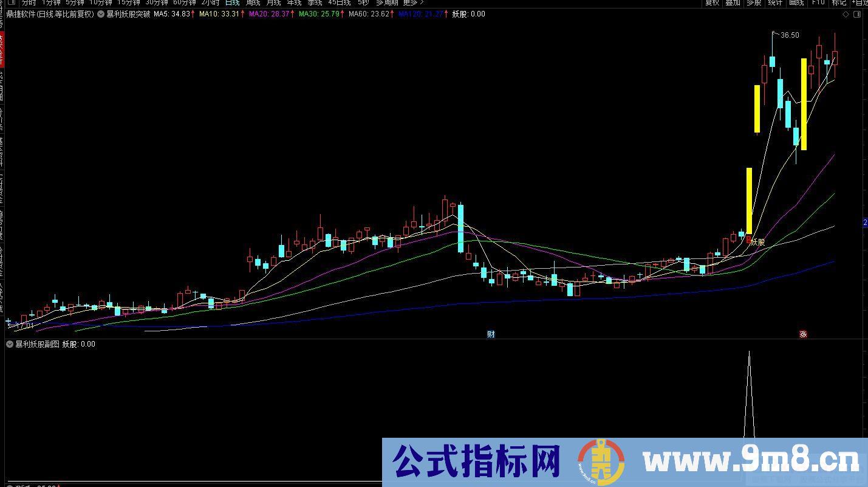Switch to the 日线 daily chart
The height and width of the screenshot is (487, 868).
(233, 3)
